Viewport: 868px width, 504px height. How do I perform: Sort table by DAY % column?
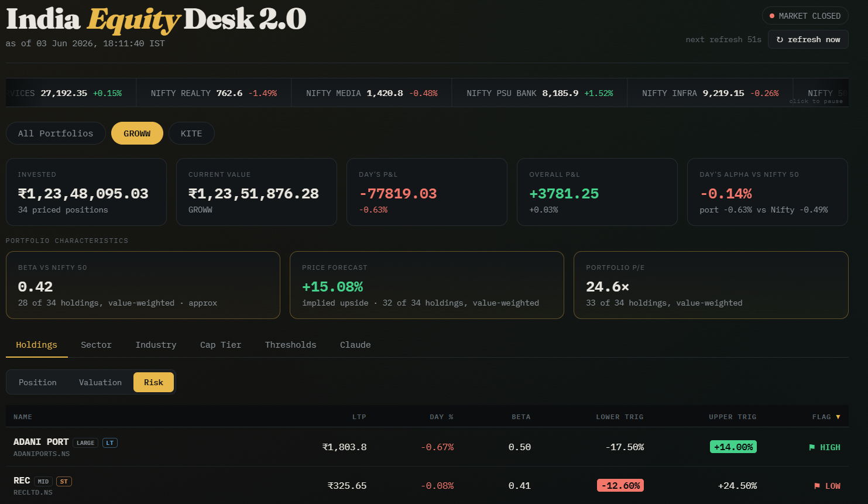click(441, 417)
